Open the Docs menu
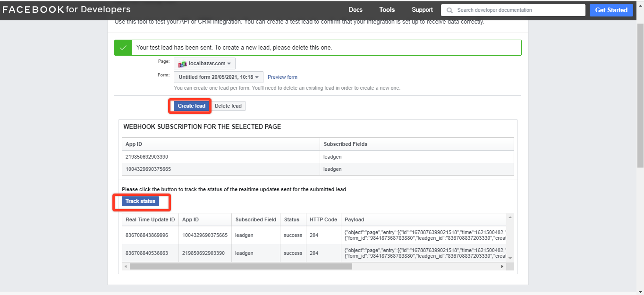Viewport: 644px width, 295px height. coord(356,10)
